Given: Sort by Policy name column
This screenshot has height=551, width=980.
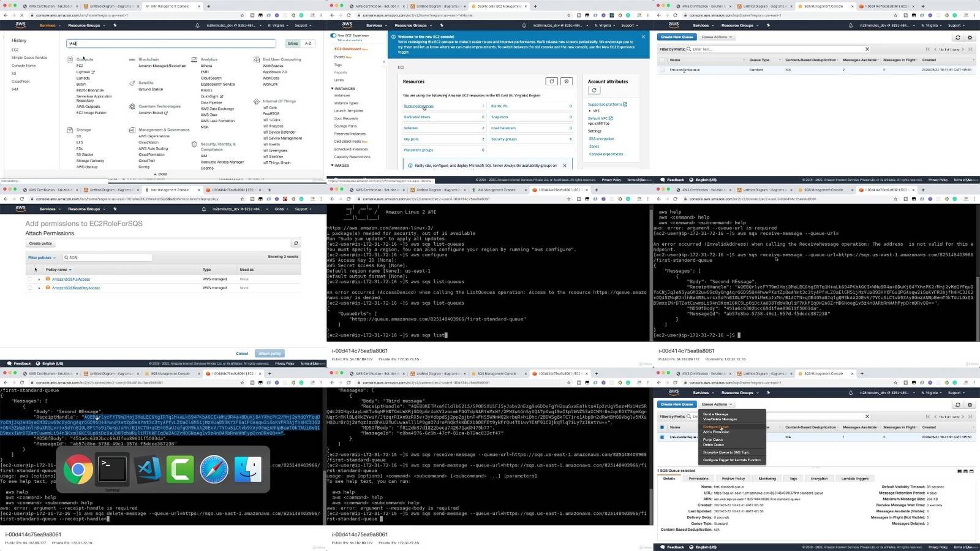Looking at the screenshot, I should tap(58, 270).
